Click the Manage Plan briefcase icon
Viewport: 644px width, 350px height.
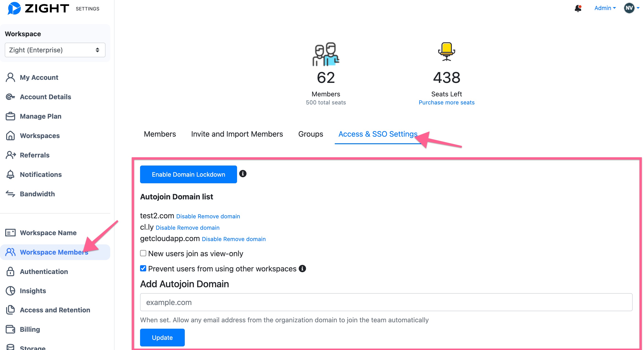(x=10, y=116)
